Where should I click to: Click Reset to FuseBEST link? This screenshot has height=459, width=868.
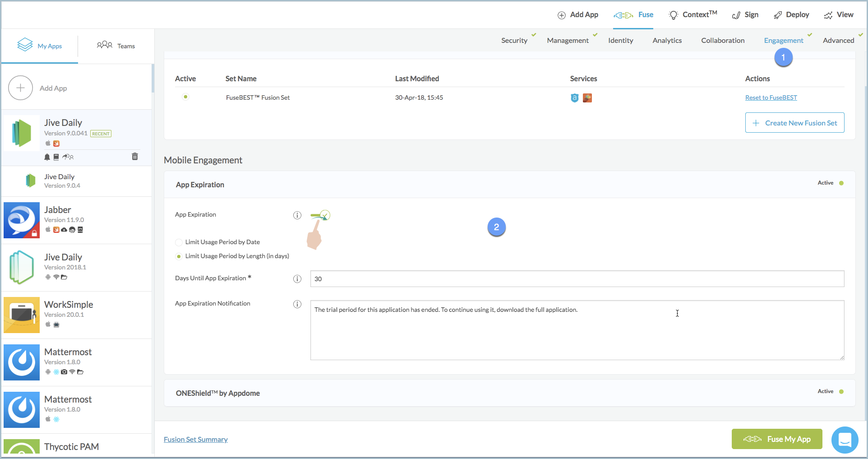point(771,97)
